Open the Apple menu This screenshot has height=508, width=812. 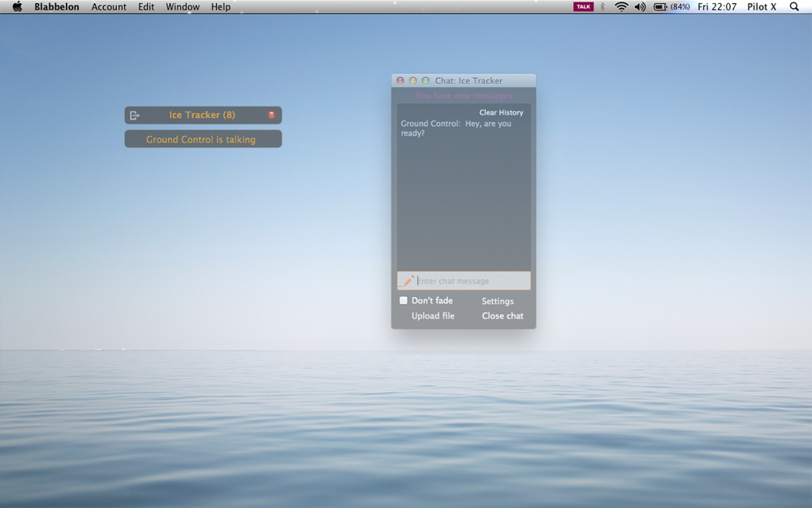coord(17,7)
